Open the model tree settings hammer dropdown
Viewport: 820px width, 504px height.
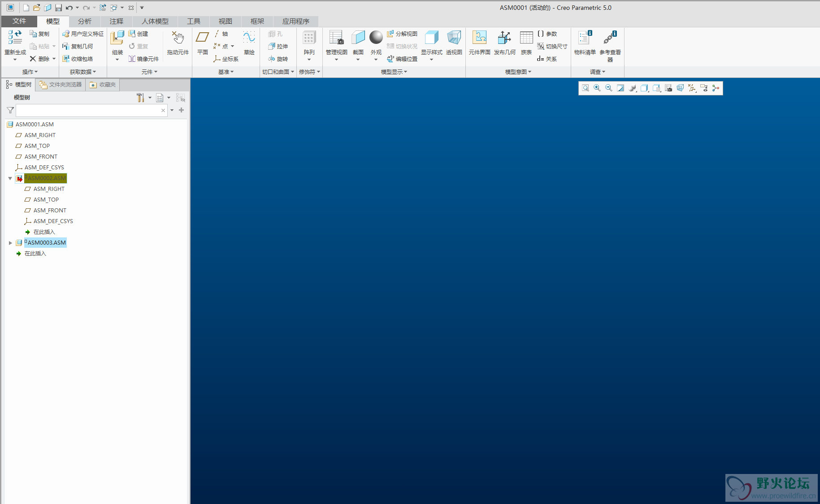coord(144,98)
